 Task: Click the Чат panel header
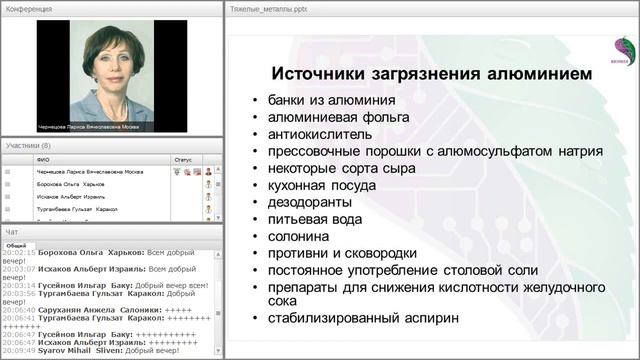point(112,232)
